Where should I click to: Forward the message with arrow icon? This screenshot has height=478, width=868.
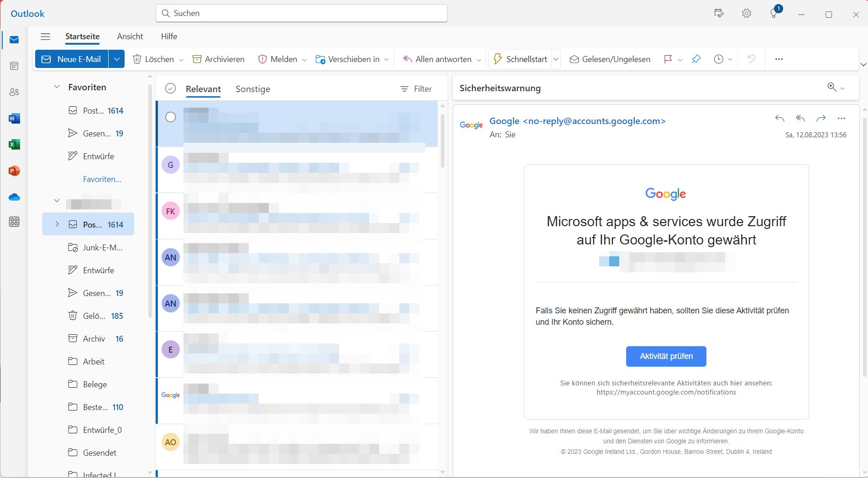click(x=821, y=119)
